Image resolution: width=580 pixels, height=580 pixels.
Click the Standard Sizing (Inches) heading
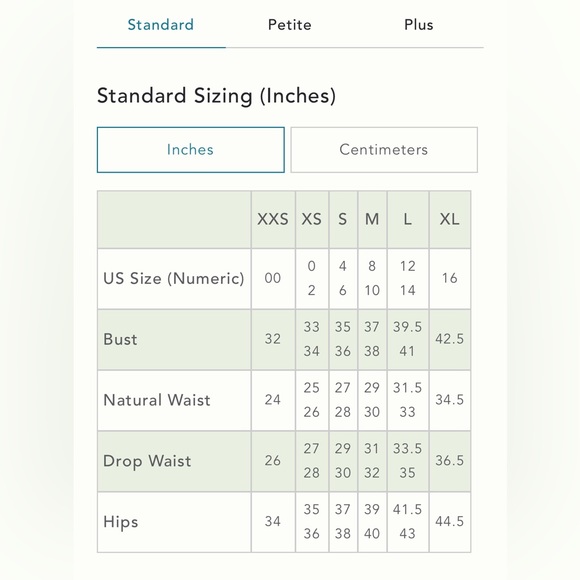point(216,96)
